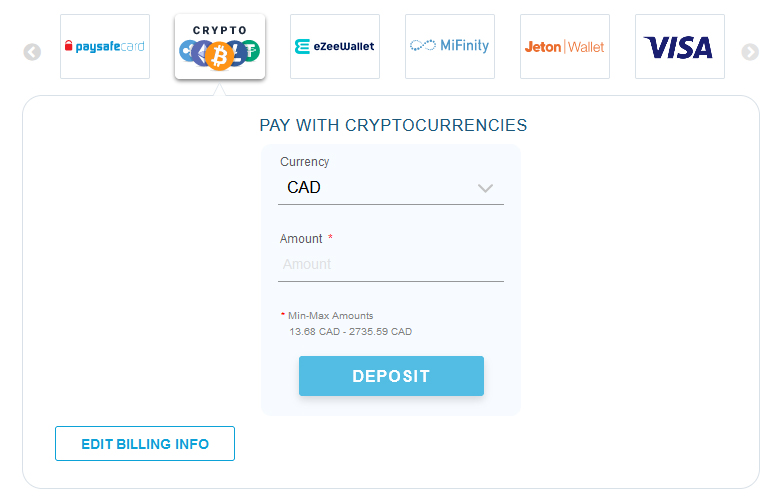Choose VISA as the payment method

pyautogui.click(x=679, y=46)
